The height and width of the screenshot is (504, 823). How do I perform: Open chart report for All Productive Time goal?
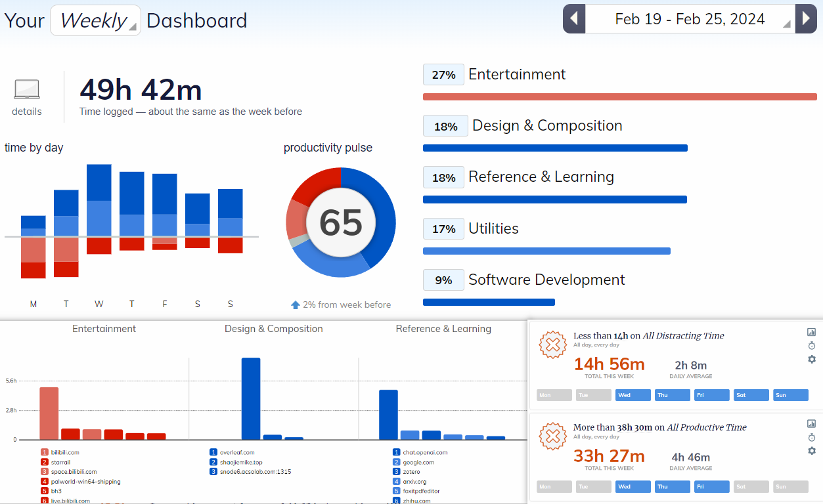tap(811, 424)
